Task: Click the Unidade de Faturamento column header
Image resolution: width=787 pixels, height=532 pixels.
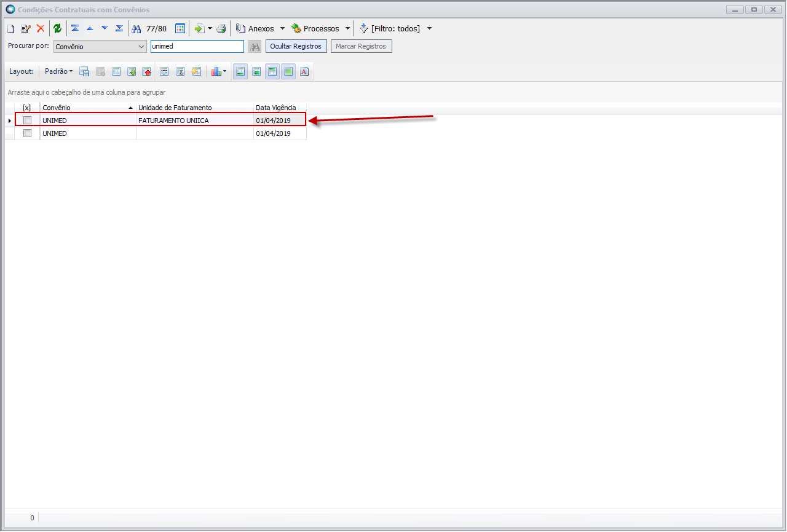Action: click(x=195, y=108)
